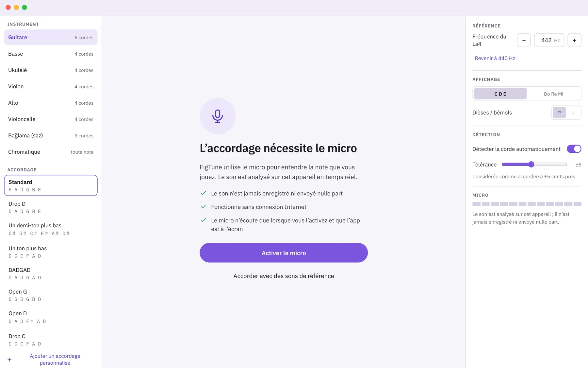Select the Standard tuning
The image size is (588, 368).
tap(51, 185)
